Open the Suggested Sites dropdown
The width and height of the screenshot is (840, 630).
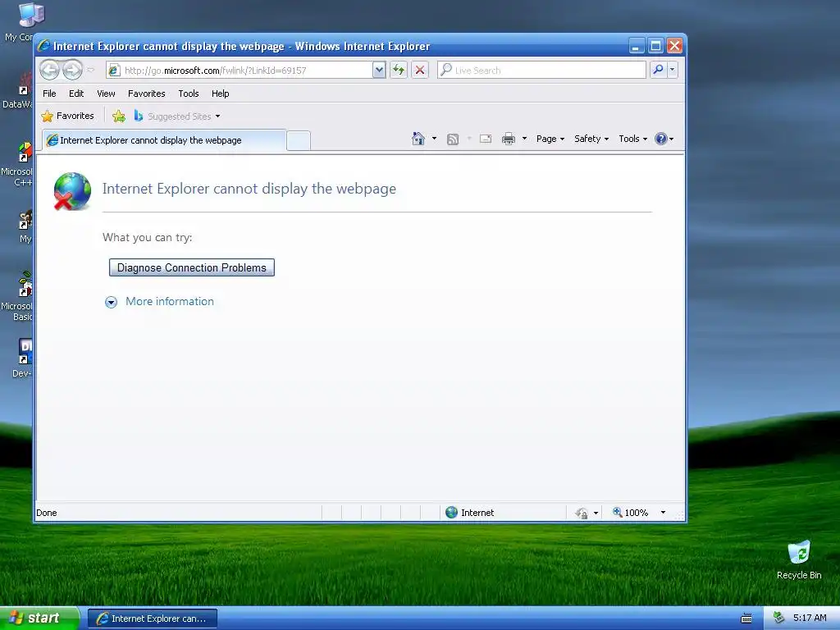(x=177, y=116)
